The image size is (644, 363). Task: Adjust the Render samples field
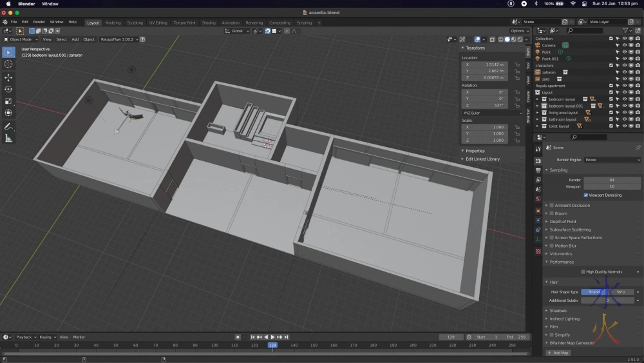(x=612, y=180)
